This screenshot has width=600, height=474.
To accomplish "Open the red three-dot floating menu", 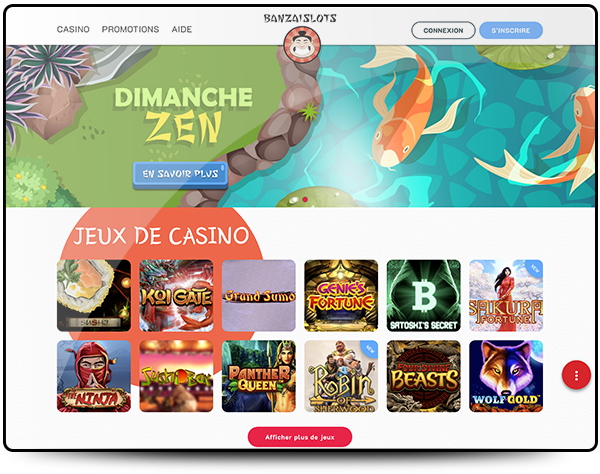I will 576,375.
